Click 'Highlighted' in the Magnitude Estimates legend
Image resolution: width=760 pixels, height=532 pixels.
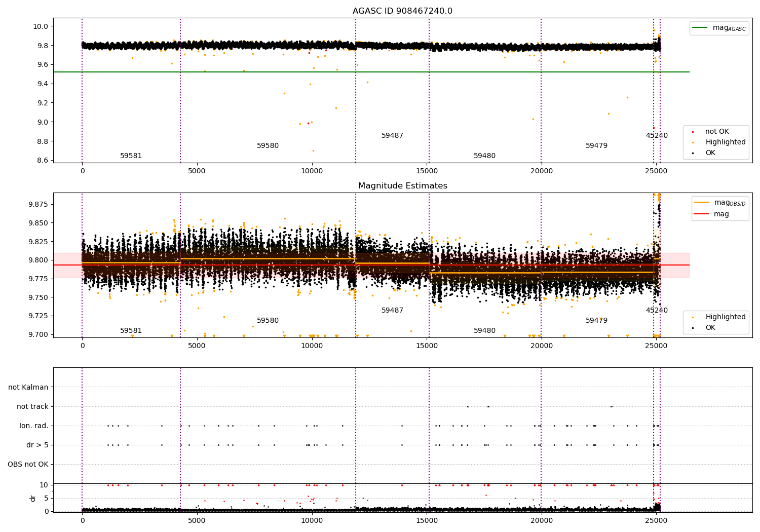pos(725,317)
